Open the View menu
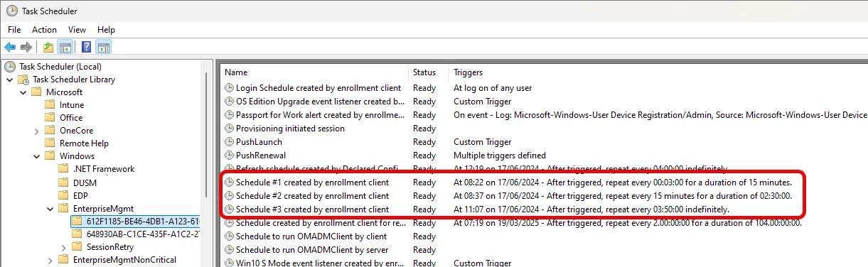868x267 pixels. tap(77, 30)
